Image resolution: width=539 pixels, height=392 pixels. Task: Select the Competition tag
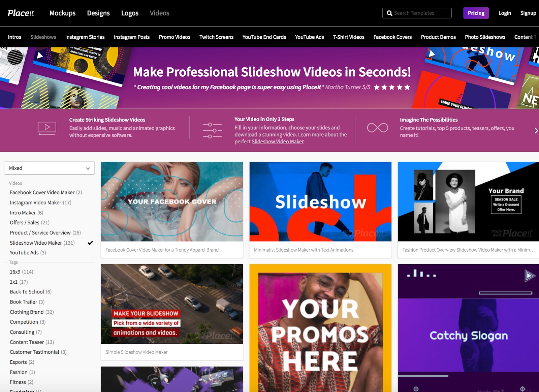pos(28,322)
